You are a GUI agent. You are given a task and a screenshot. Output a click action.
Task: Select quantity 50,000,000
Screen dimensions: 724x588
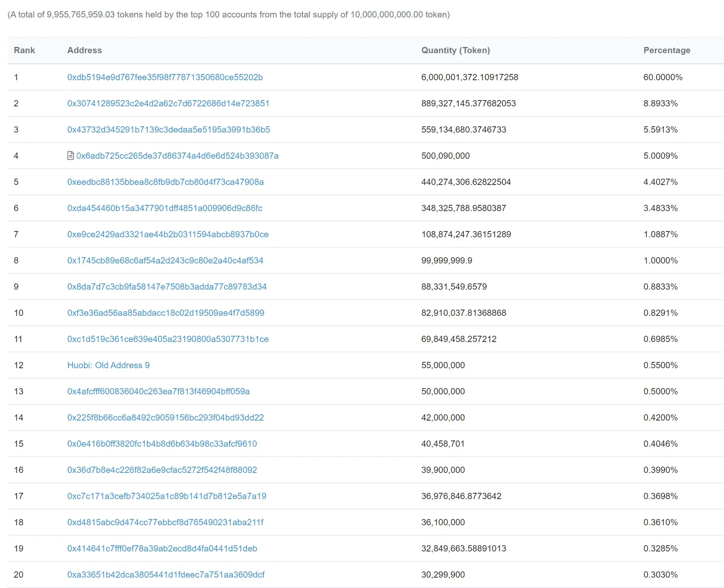tap(443, 391)
